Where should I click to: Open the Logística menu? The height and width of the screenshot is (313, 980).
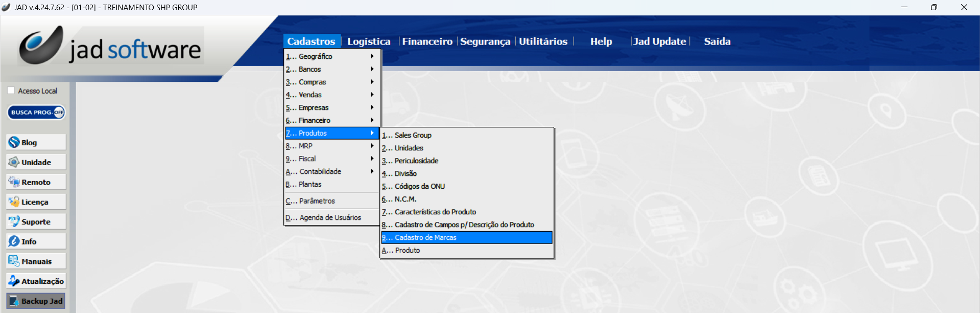tap(369, 41)
